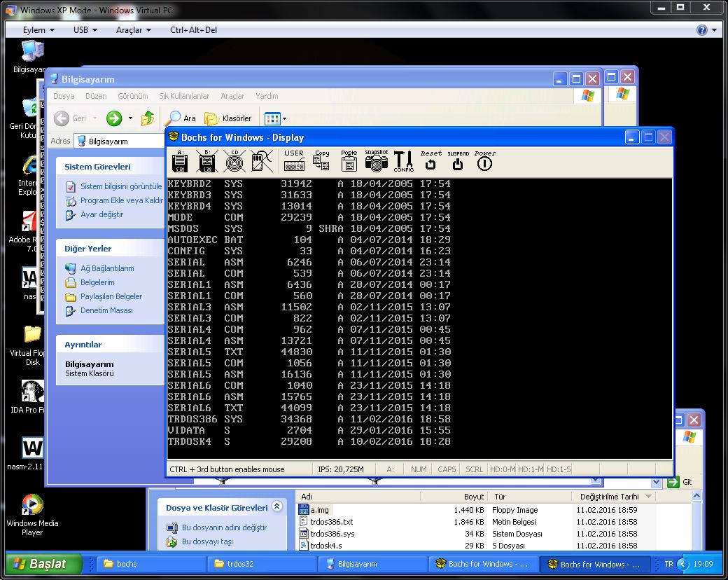Click the TR language indicator in tray
The width and height of the screenshot is (728, 580).
coord(668,564)
